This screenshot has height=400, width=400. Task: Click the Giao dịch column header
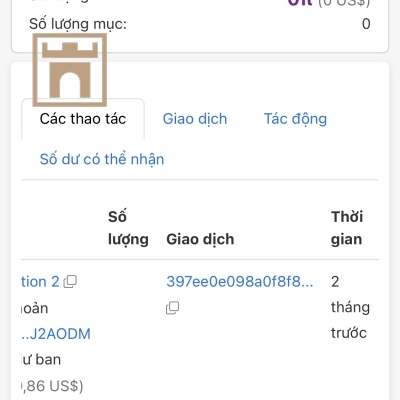point(200,239)
